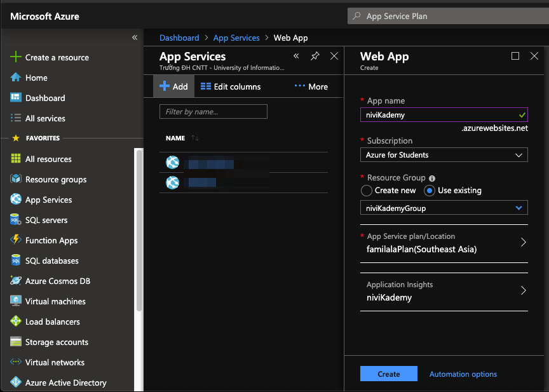Click the All resources grid icon
This screenshot has height=392, width=549.
tap(16, 159)
